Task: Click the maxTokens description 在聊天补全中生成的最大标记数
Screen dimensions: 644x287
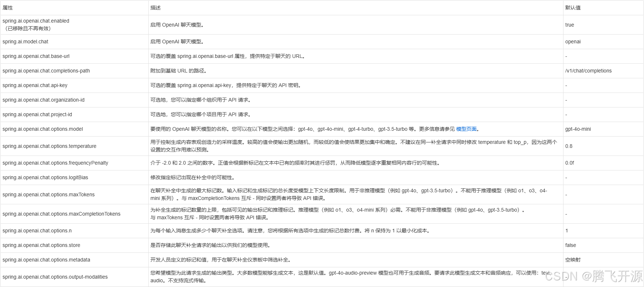Action: pyautogui.click(x=349, y=194)
